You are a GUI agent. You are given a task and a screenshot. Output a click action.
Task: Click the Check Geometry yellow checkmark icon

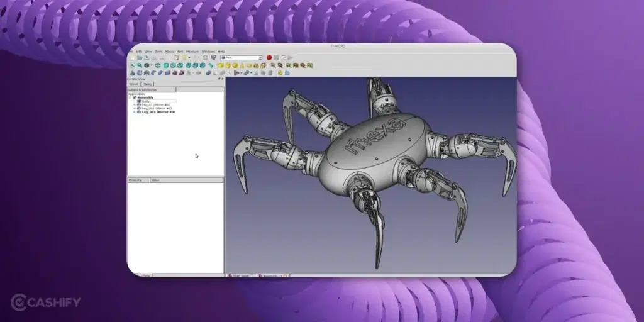coord(280,73)
